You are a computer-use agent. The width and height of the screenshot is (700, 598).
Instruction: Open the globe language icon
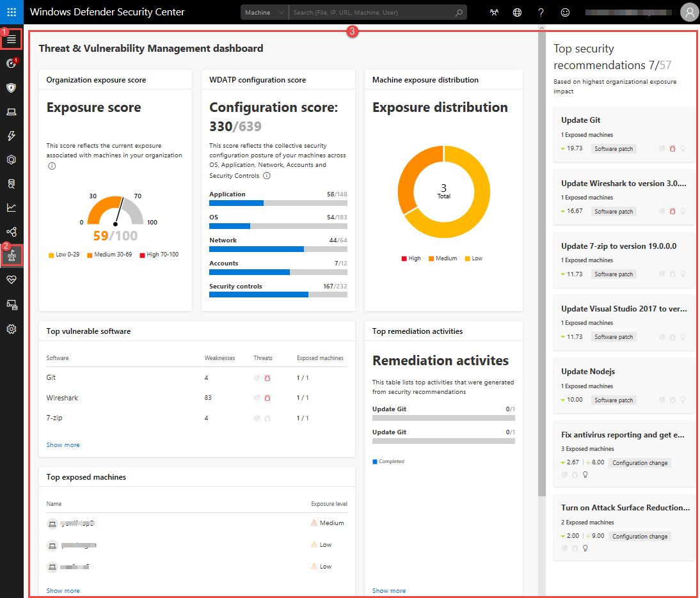[x=517, y=13]
